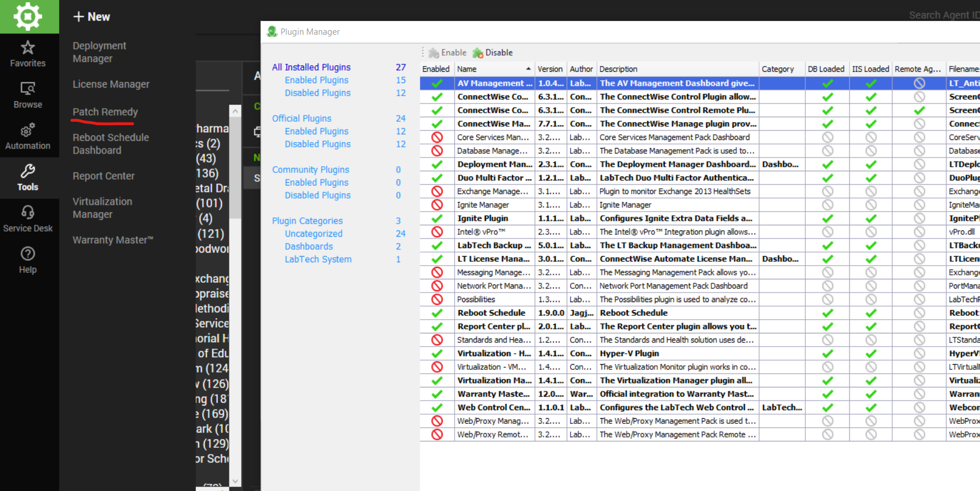Image resolution: width=980 pixels, height=491 pixels.
Task: Click disabled icon for Intel vPro row
Action: 437,232
